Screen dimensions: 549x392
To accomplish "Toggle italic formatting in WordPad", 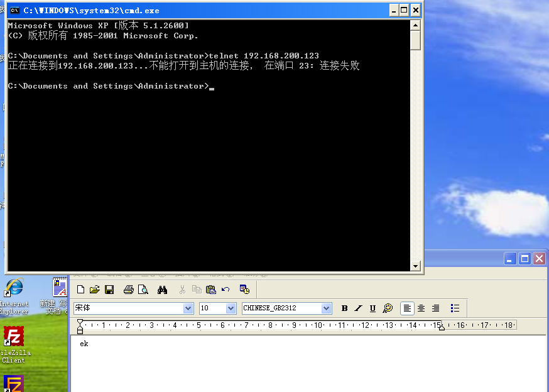I will pos(358,308).
